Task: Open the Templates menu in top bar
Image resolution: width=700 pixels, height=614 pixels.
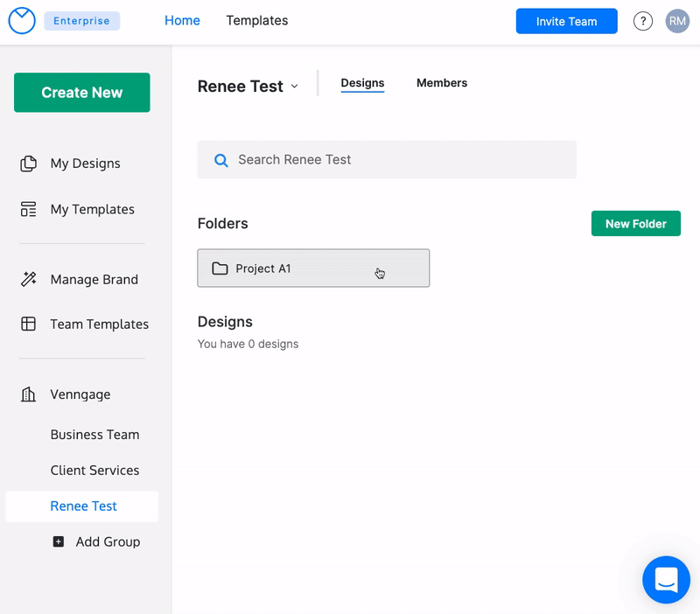Action: coord(256,20)
